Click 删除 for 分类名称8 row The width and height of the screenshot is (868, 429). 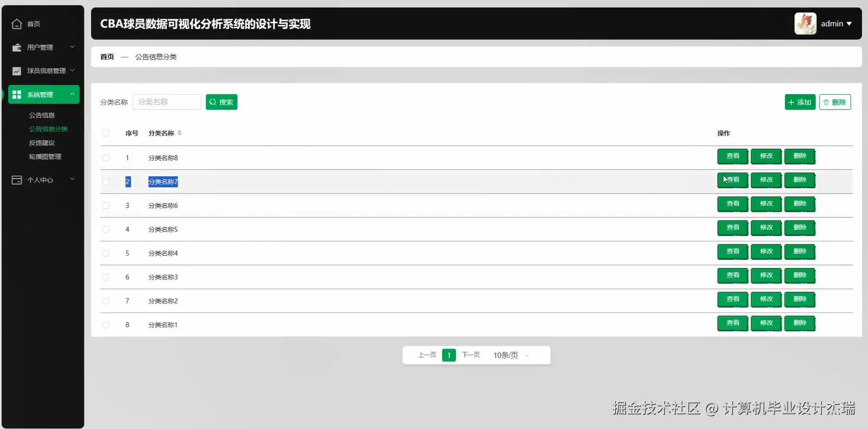[x=800, y=156]
